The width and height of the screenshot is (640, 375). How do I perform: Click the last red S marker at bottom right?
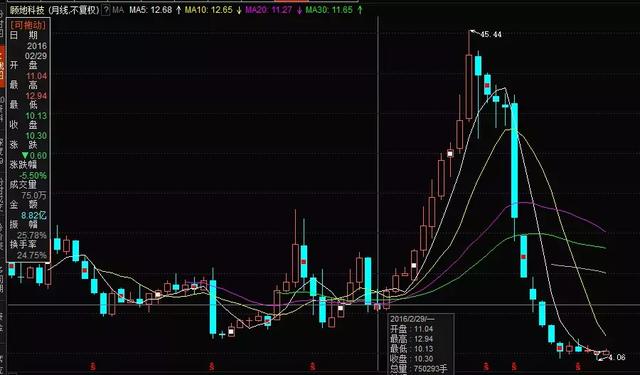click(x=578, y=366)
